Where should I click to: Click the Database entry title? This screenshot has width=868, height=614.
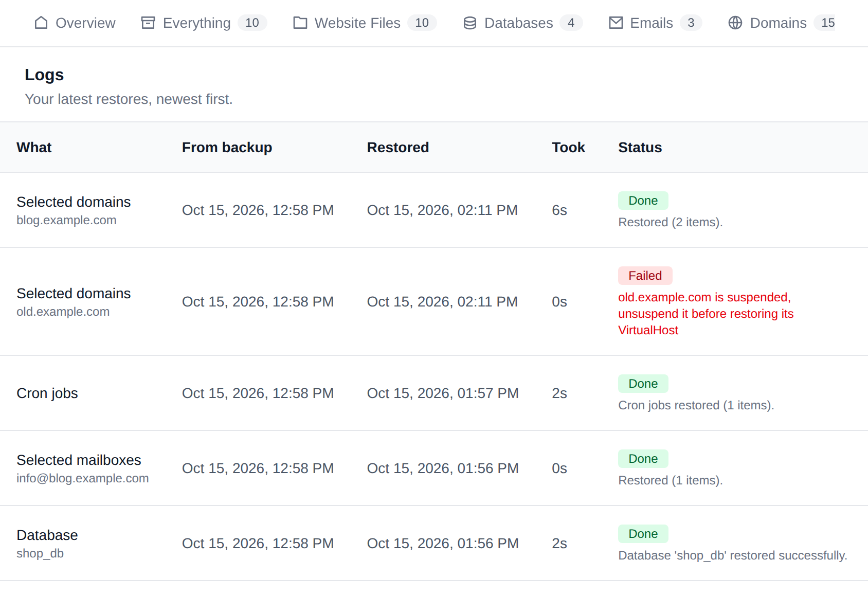point(47,535)
